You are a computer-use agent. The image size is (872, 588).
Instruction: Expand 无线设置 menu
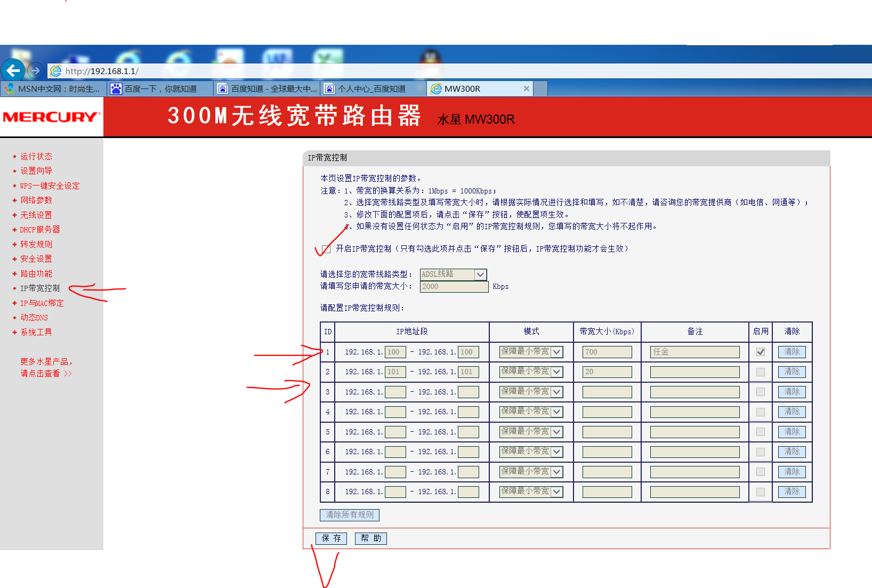point(36,215)
